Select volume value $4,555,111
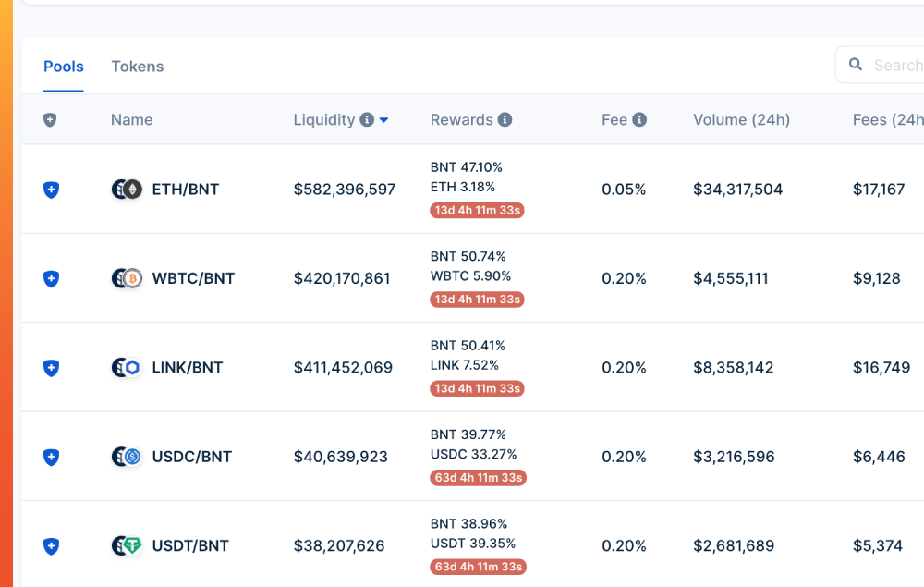The width and height of the screenshot is (924, 587). coord(731,278)
